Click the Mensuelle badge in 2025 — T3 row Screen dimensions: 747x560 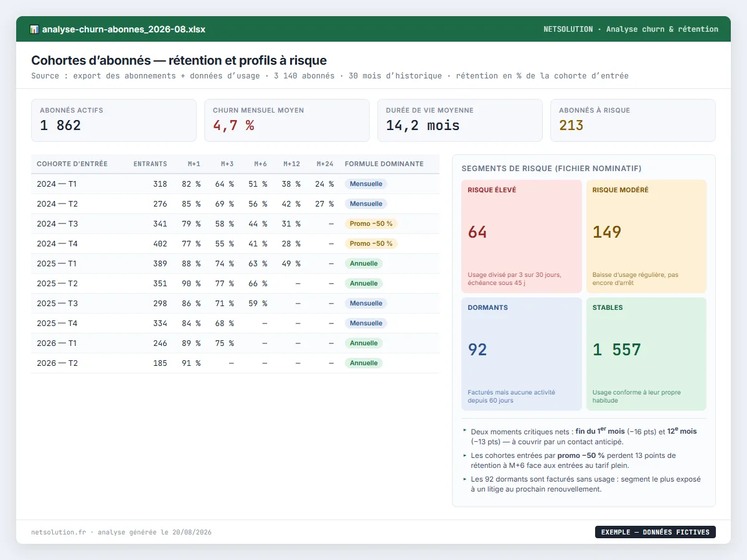[x=366, y=304]
